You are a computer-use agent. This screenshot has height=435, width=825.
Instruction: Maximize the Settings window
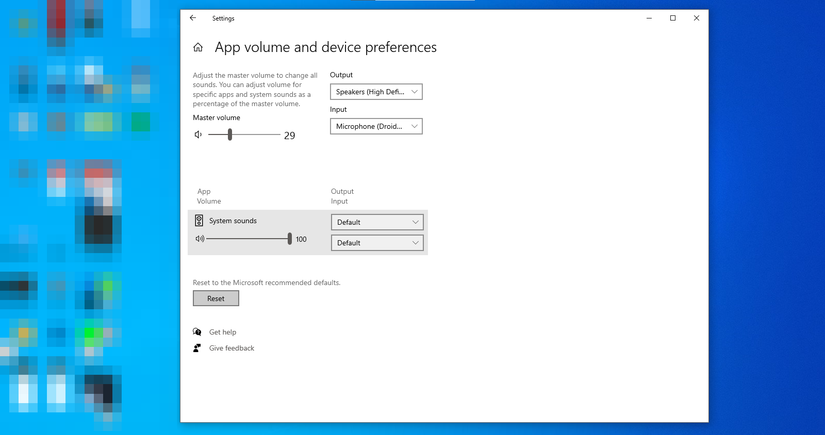672,18
